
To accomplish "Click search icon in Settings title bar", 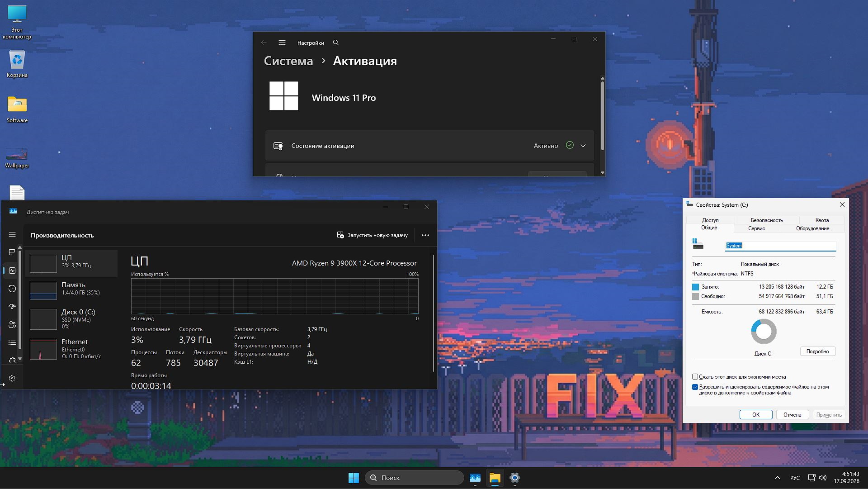I will click(x=336, y=43).
